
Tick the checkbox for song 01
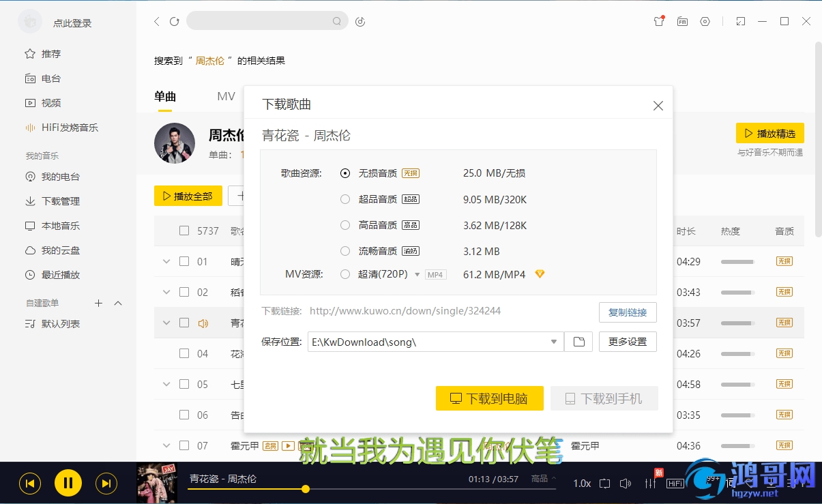184,261
